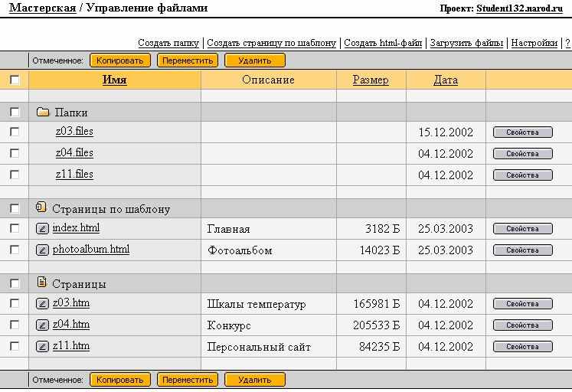
Task: Open Настройки
Action: pos(534,43)
